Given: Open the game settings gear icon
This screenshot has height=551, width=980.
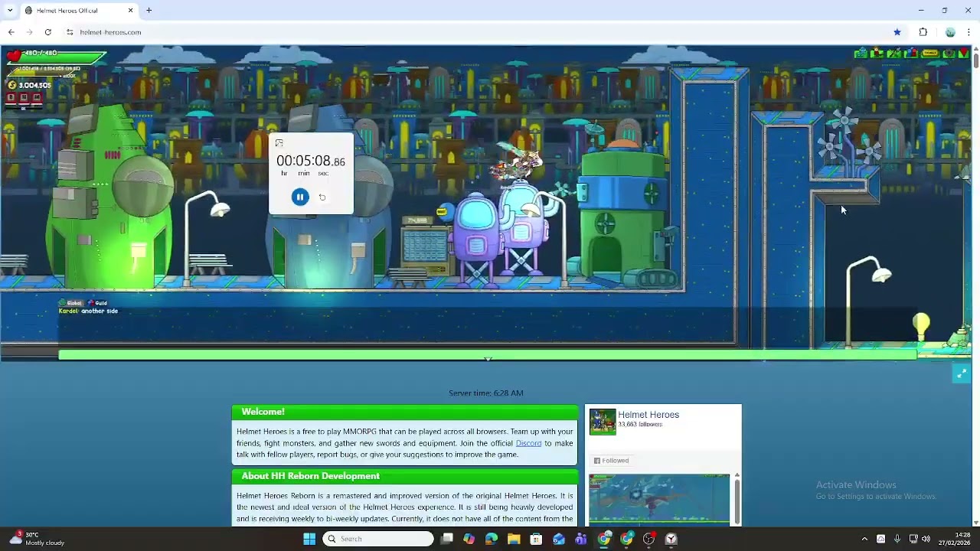Looking at the screenshot, I should 949,54.
